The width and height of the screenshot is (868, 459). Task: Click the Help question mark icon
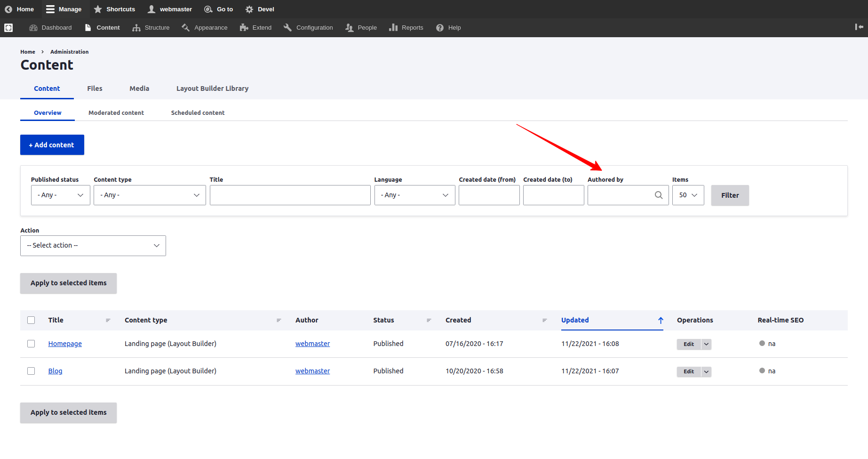tap(440, 28)
